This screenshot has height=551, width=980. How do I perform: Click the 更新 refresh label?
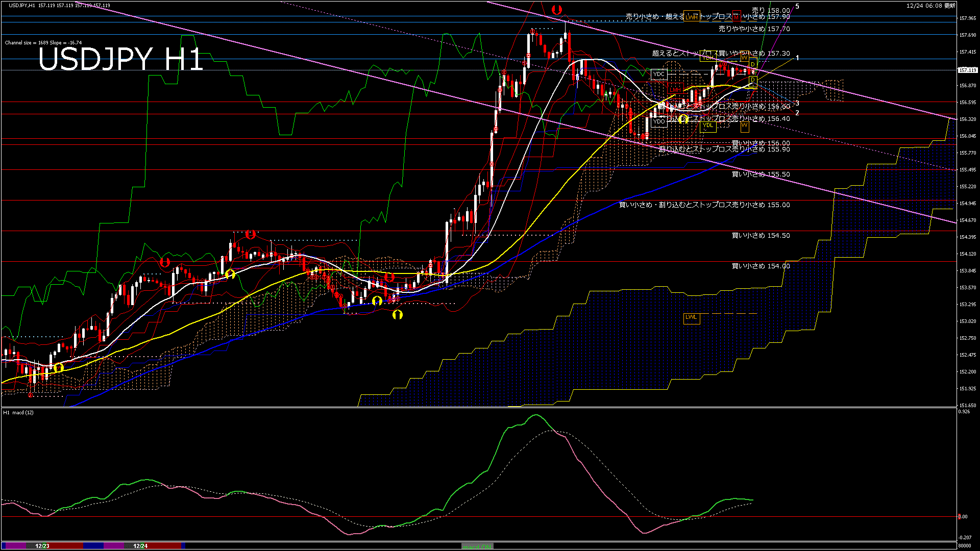click(950, 6)
